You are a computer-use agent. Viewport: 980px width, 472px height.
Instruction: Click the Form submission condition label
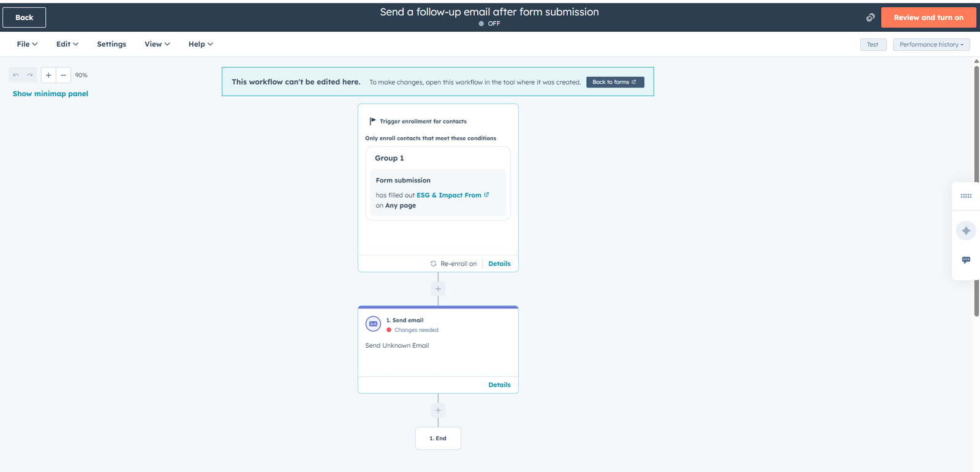[x=403, y=181]
